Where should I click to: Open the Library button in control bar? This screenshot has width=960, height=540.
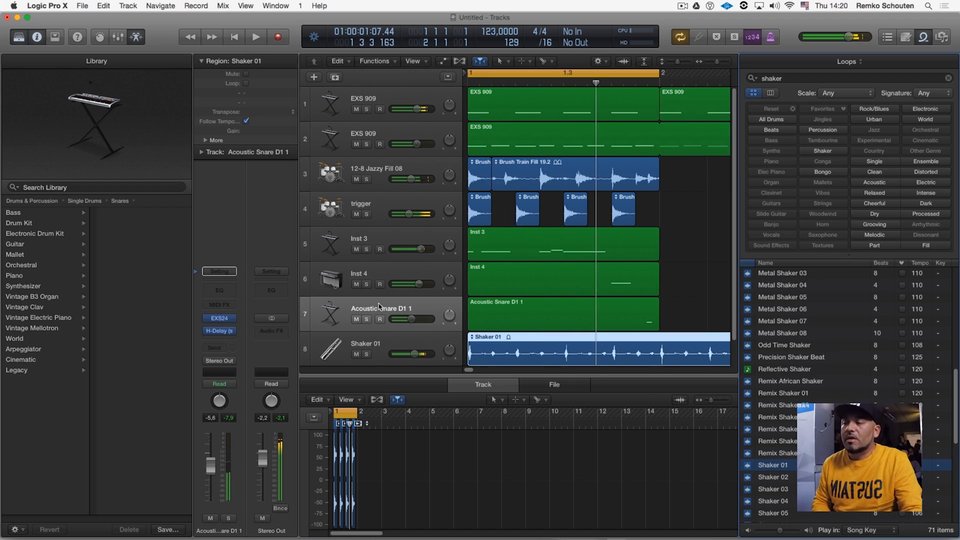pyautogui.click(x=19, y=37)
